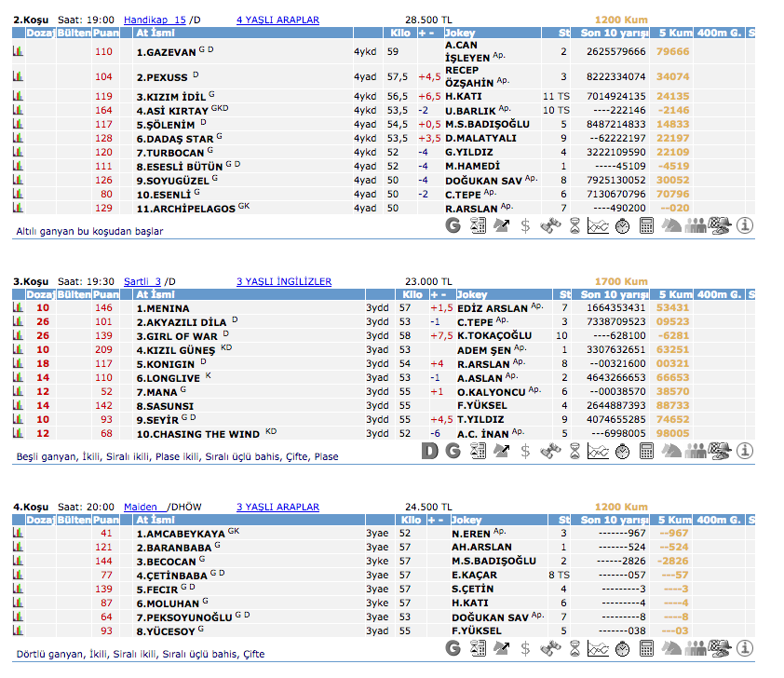Sort race 2 by the Puan column header
Viewport: 784px width, 678px height.
pos(106,33)
